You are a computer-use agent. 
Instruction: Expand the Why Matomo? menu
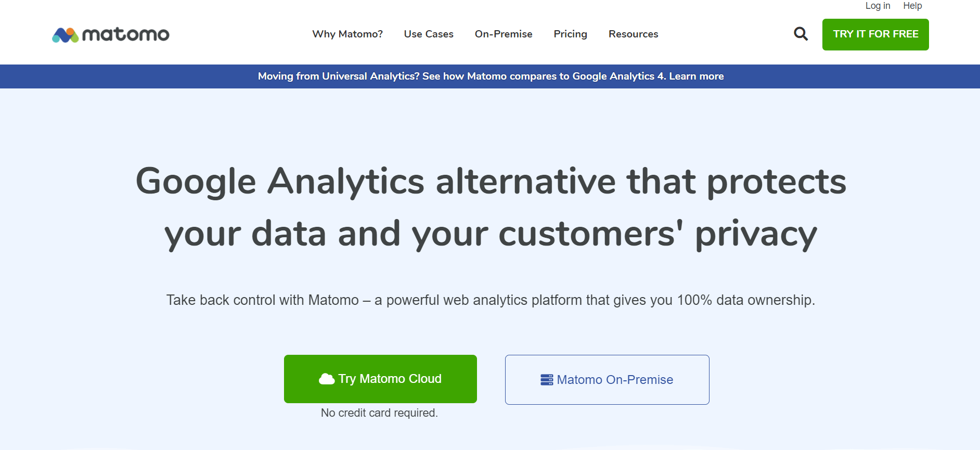point(347,34)
